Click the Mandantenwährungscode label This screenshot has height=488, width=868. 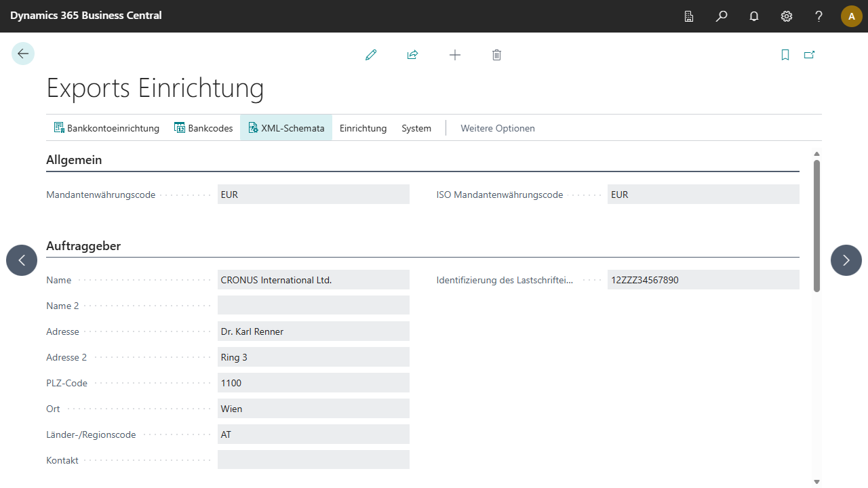[100, 195]
